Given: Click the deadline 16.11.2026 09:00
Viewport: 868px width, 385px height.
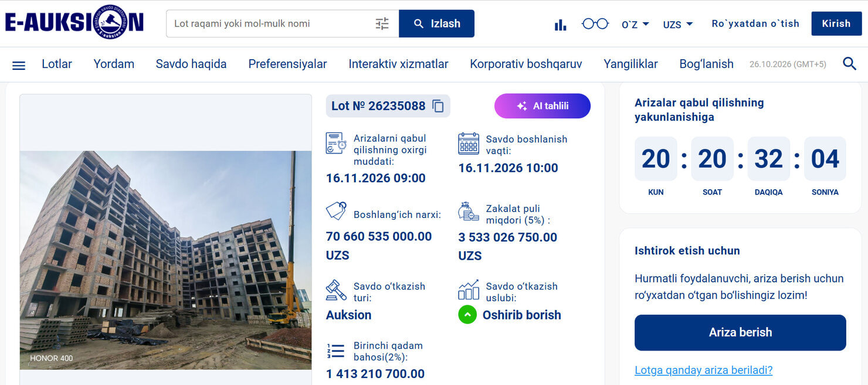Looking at the screenshot, I should 376,178.
